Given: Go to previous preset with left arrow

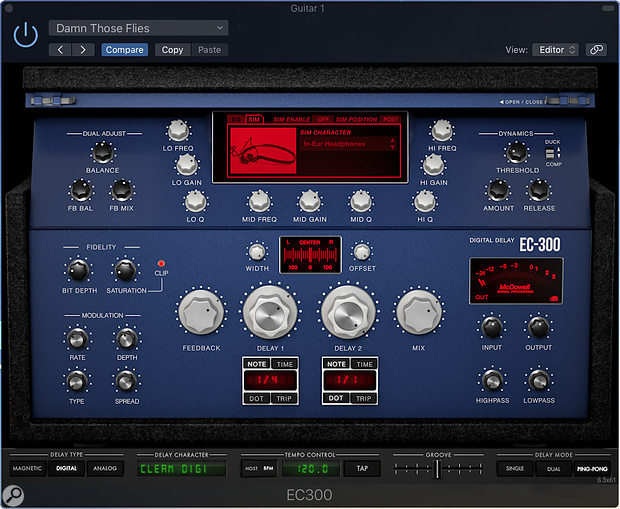Looking at the screenshot, I should [61, 49].
